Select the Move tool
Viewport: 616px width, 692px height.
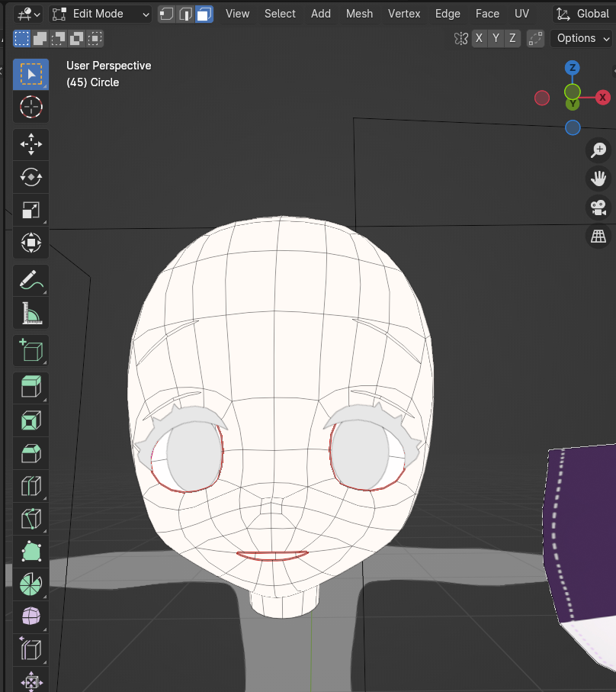pos(30,144)
